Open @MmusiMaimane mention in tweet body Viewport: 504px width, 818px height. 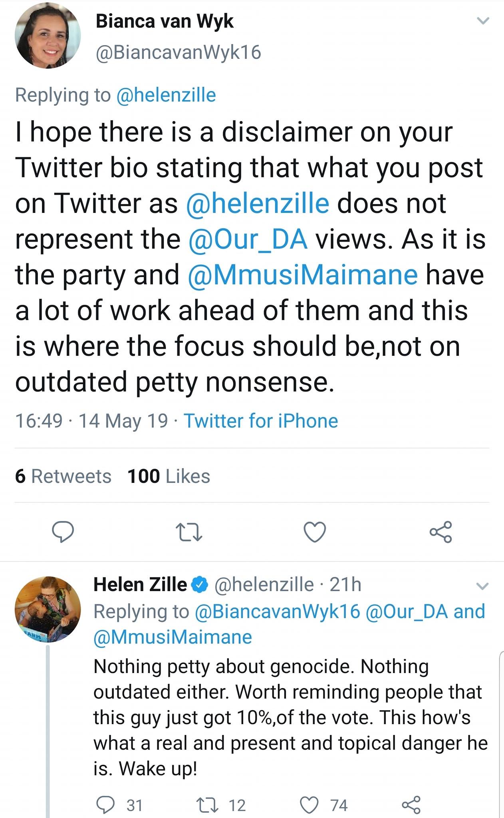coord(303,275)
